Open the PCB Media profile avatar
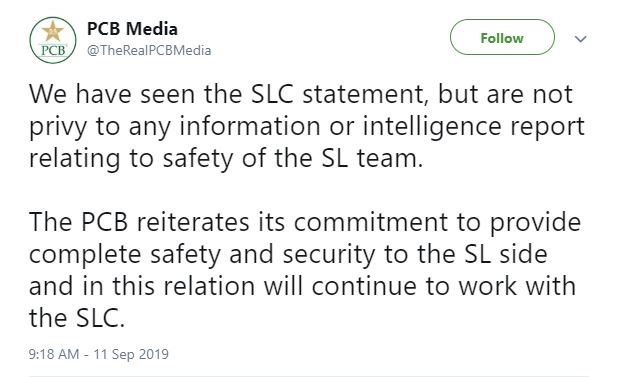This screenshot has height=377, width=624. tap(53, 40)
